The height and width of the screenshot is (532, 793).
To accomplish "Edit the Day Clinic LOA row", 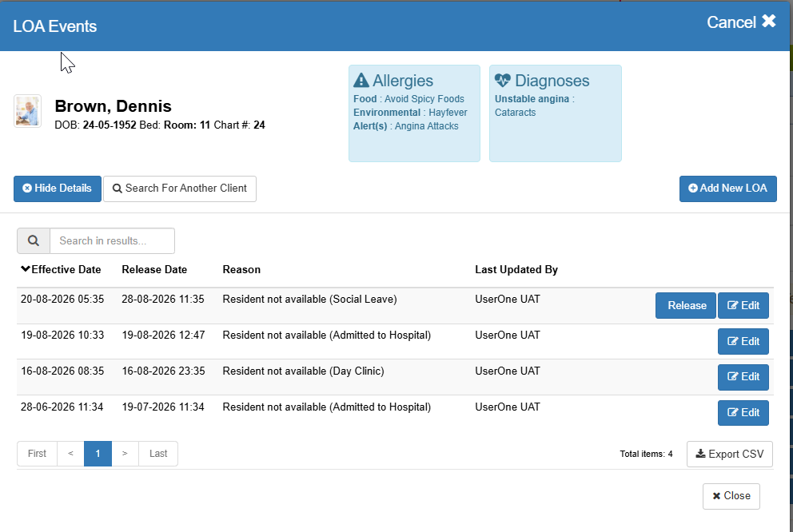I will click(743, 377).
